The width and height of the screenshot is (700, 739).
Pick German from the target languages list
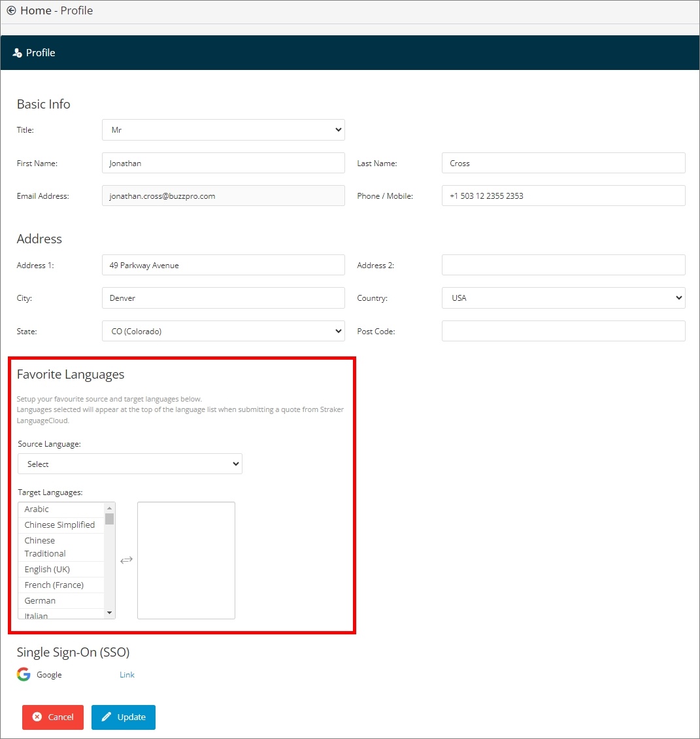pyautogui.click(x=61, y=600)
